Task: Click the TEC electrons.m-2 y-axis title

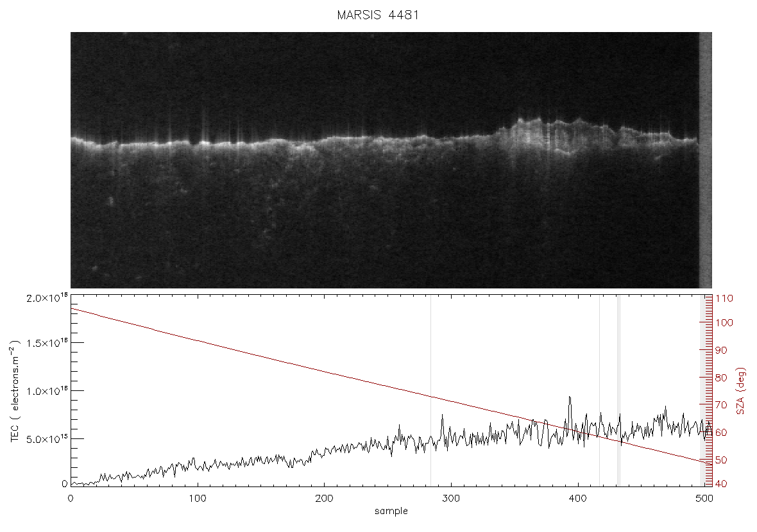Action: [15, 391]
